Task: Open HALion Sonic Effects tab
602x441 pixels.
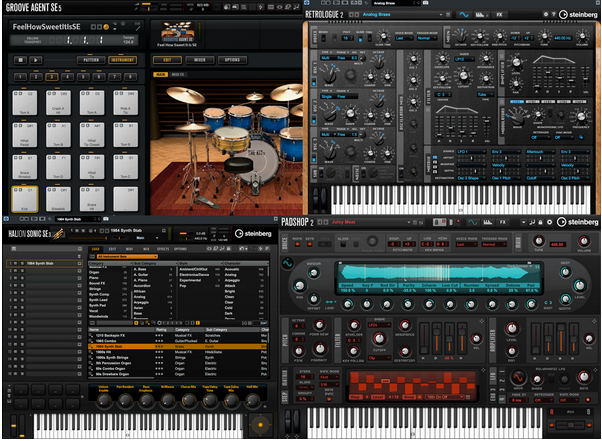Action: (x=163, y=249)
